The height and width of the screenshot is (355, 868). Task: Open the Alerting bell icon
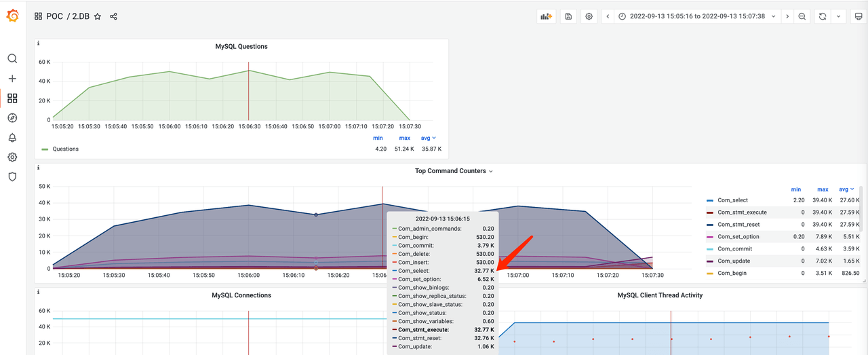[x=12, y=138]
